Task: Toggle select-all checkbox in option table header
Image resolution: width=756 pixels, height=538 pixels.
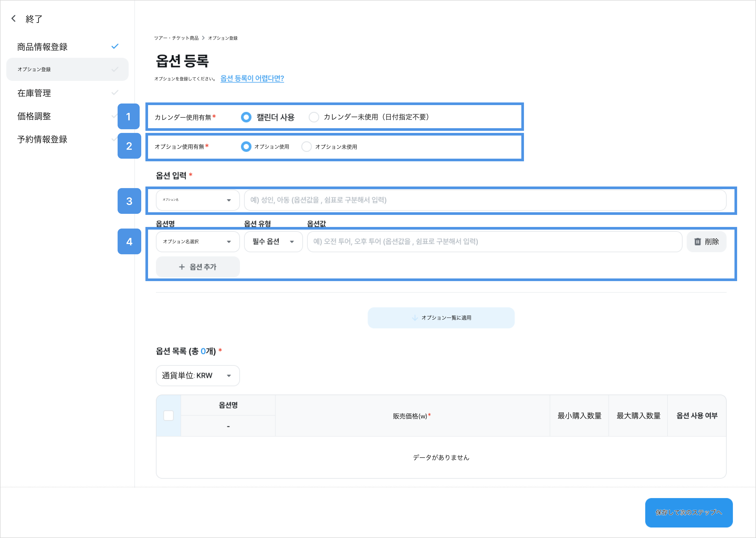Action: pos(169,415)
